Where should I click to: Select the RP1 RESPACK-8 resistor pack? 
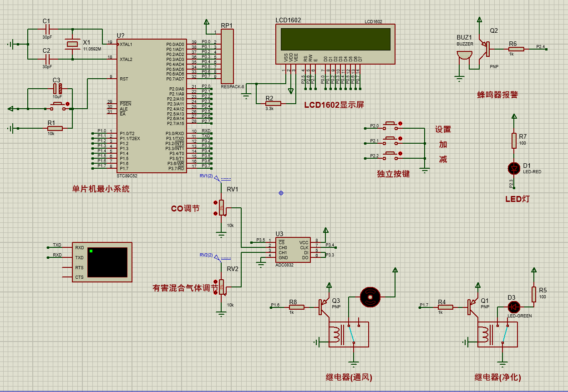click(227, 56)
